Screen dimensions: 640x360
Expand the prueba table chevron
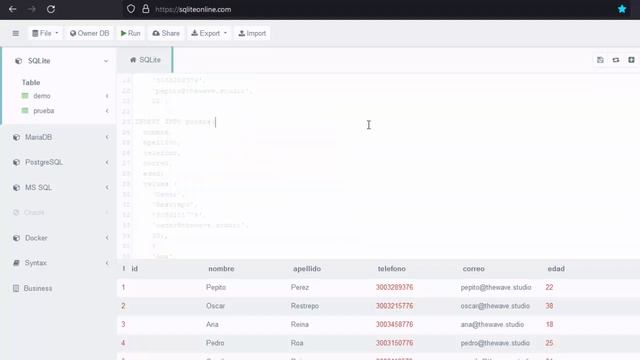tap(107, 111)
